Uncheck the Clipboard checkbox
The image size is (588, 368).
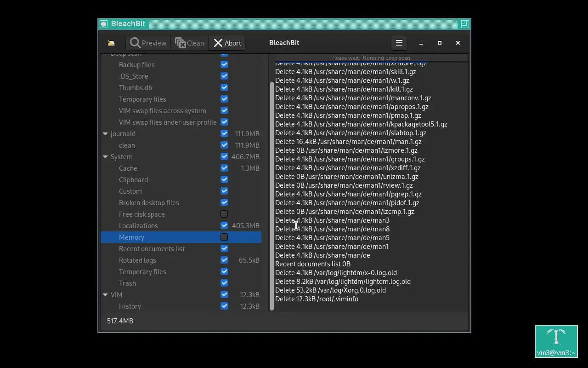click(x=224, y=179)
